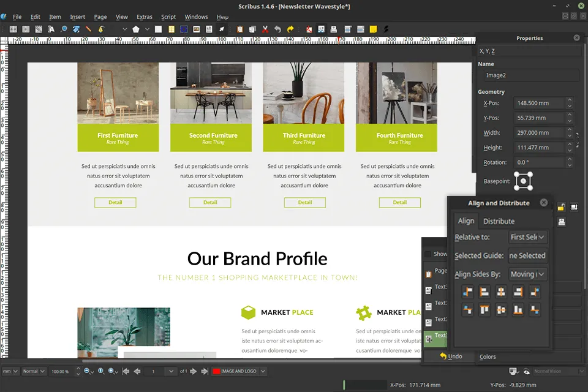Open the Extras menu
588x392 pixels.
(145, 17)
